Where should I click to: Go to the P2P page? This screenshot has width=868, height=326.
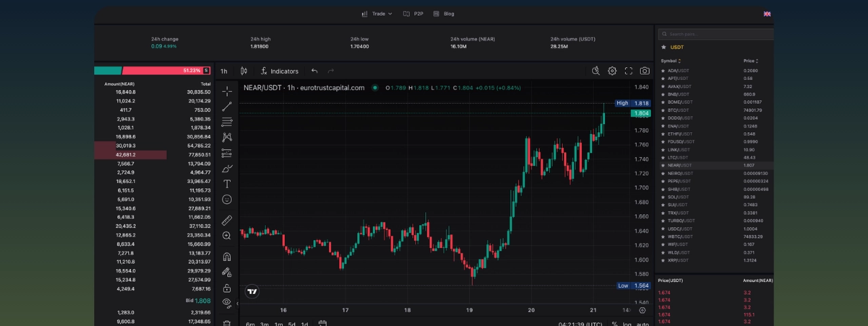pos(414,14)
